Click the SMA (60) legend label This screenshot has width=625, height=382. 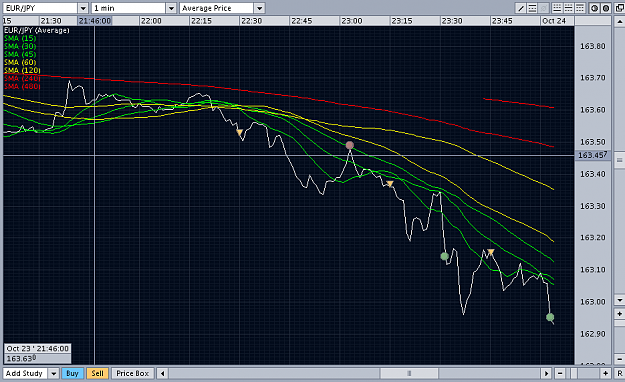[x=20, y=62]
